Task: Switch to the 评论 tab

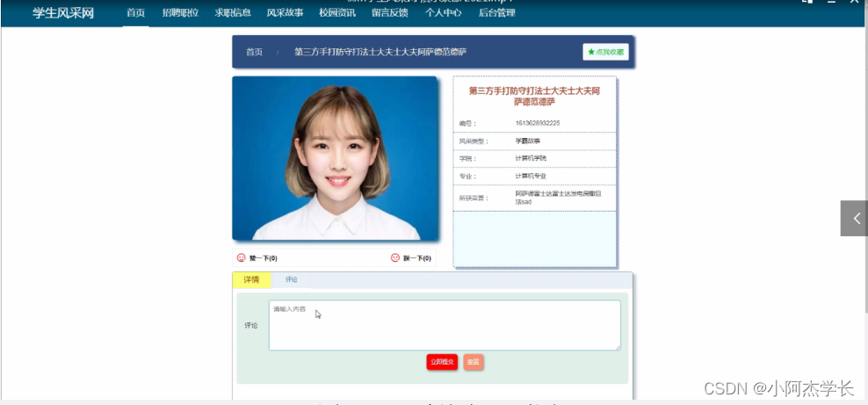Action: click(291, 280)
